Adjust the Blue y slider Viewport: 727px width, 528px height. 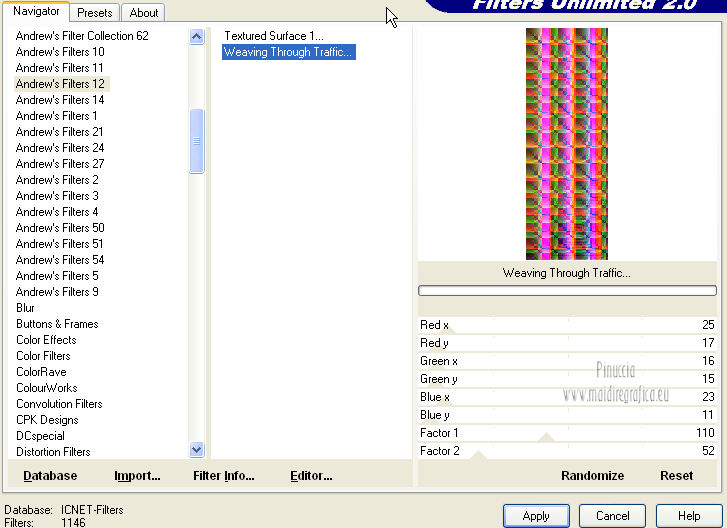(x=568, y=415)
